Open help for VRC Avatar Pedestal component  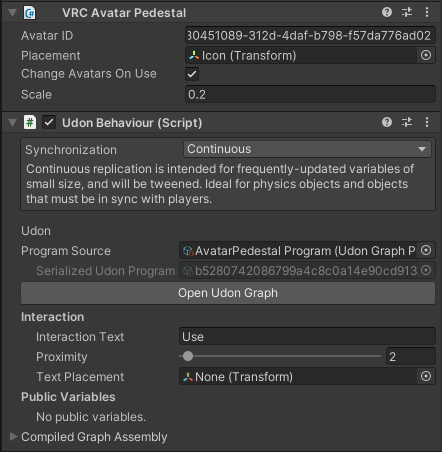coord(387,13)
